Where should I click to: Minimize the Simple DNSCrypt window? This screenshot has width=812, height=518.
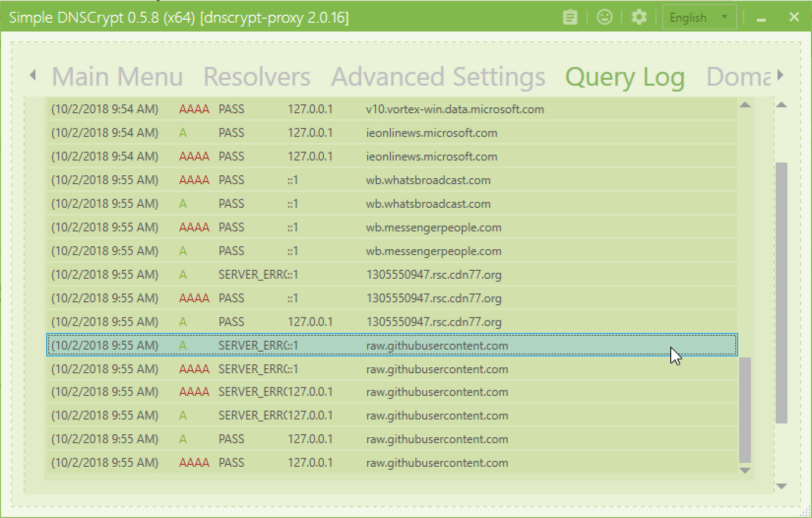click(x=761, y=19)
